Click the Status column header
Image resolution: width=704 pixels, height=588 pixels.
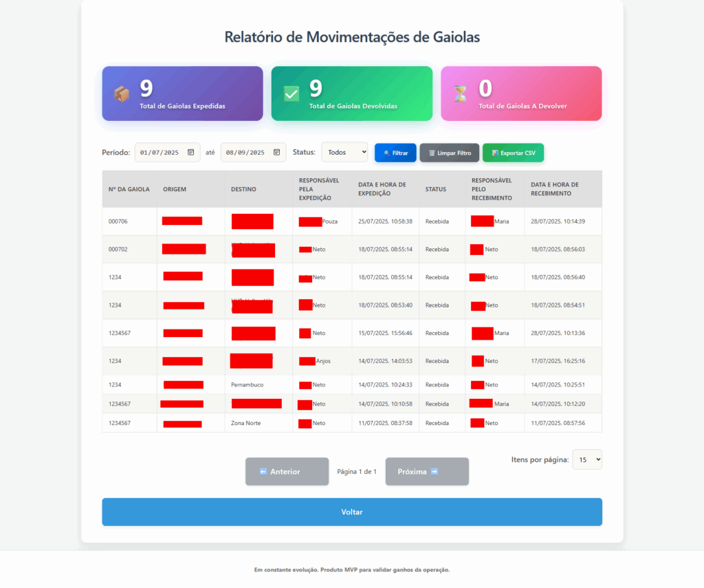coord(436,189)
